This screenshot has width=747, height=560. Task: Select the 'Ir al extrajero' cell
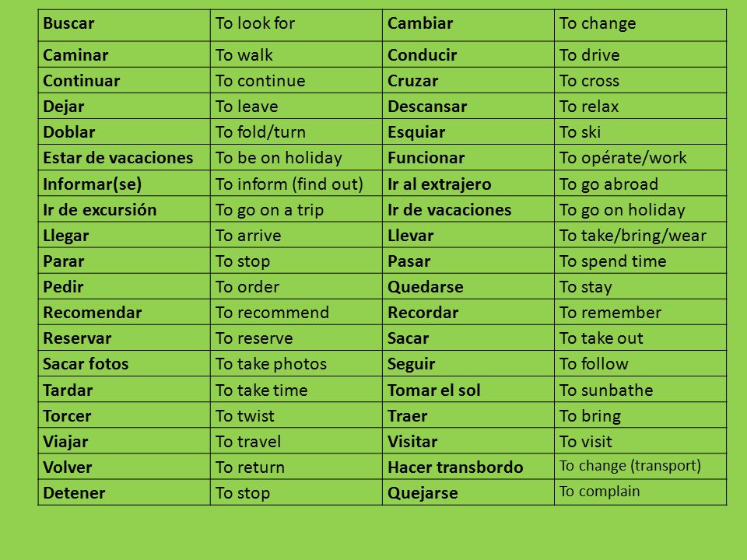pos(468,183)
